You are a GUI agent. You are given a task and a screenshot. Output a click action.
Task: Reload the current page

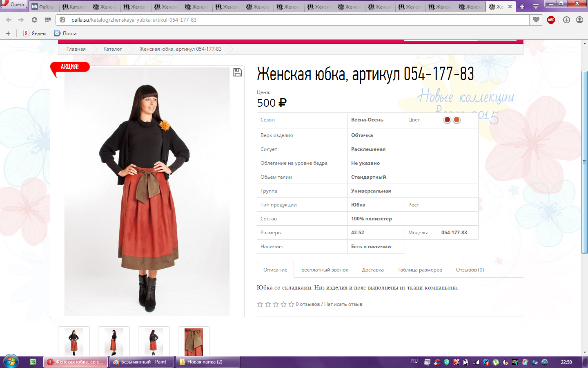tap(34, 20)
